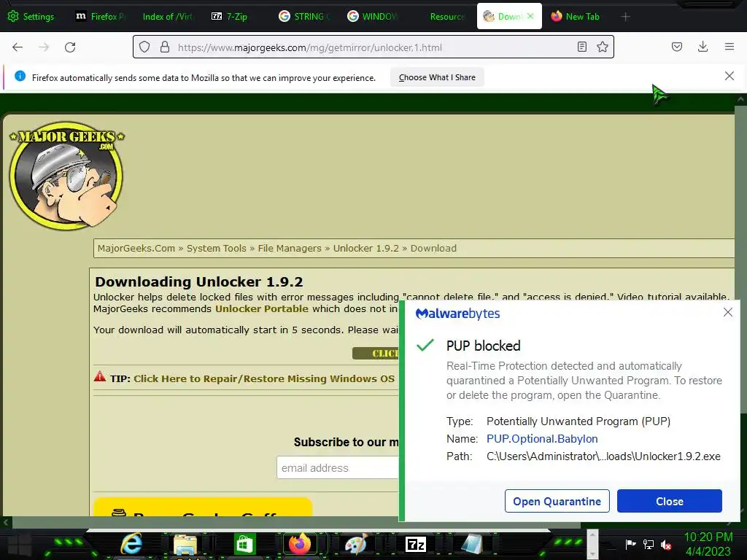Open System Tools breadcrumb link
Screen dimensions: 747x560
tap(216, 248)
